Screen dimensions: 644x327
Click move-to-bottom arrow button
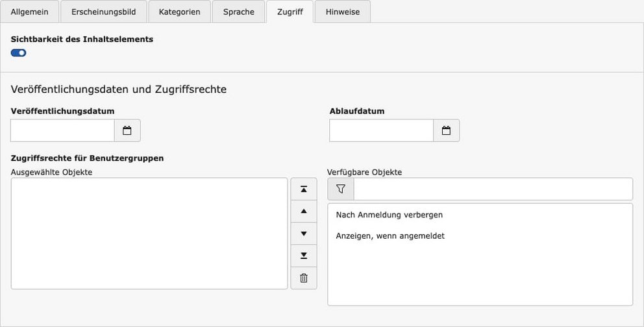pyautogui.click(x=303, y=256)
